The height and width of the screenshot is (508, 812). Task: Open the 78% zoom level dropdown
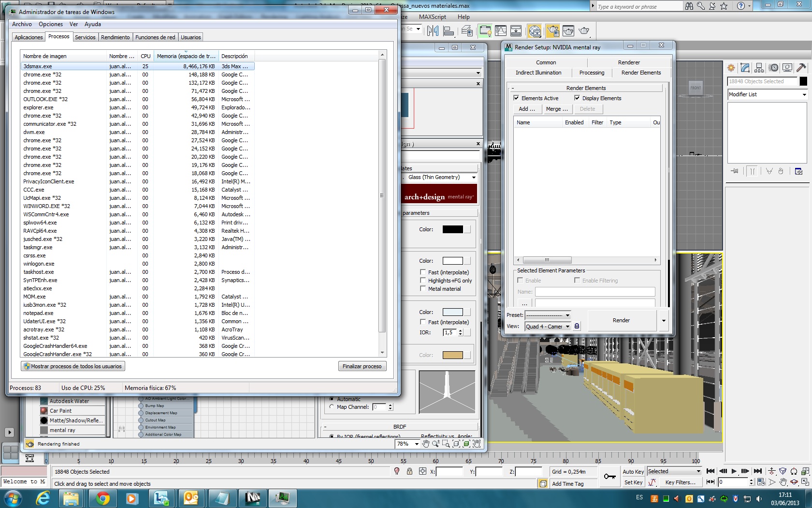click(x=407, y=444)
